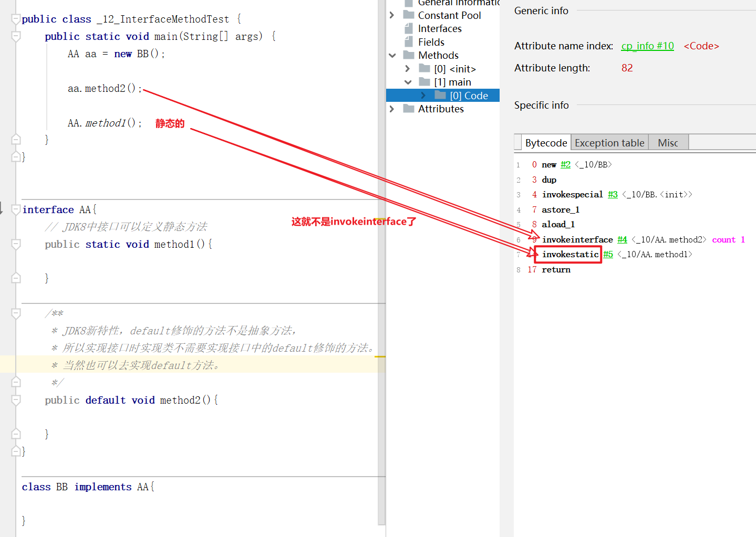756x537 pixels.
Task: Click the astore_1 bytecode instruction
Action: (x=561, y=209)
